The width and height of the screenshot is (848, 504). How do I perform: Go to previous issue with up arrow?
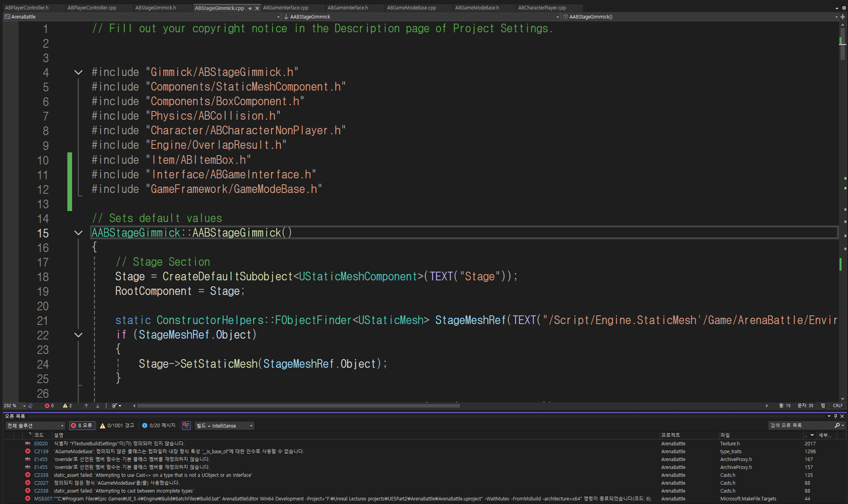tap(86, 406)
